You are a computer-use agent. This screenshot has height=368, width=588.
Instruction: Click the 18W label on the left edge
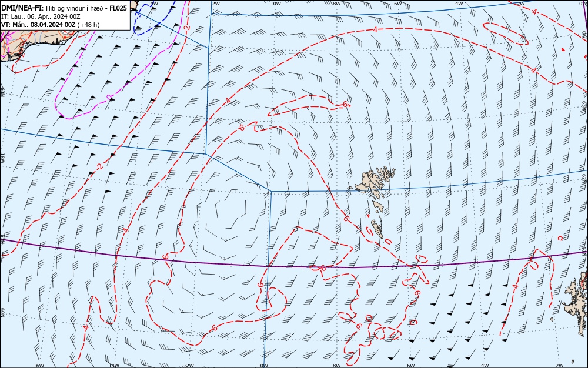2,159
